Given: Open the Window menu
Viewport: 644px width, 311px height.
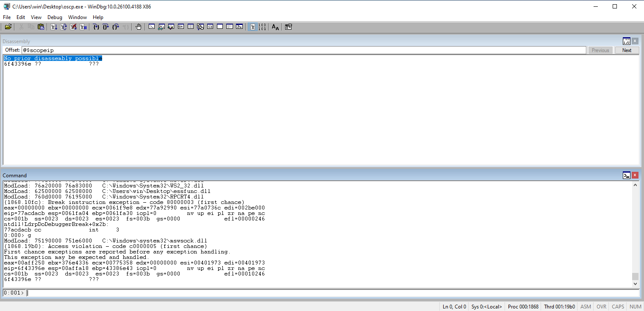Looking at the screenshot, I should pyautogui.click(x=78, y=17).
